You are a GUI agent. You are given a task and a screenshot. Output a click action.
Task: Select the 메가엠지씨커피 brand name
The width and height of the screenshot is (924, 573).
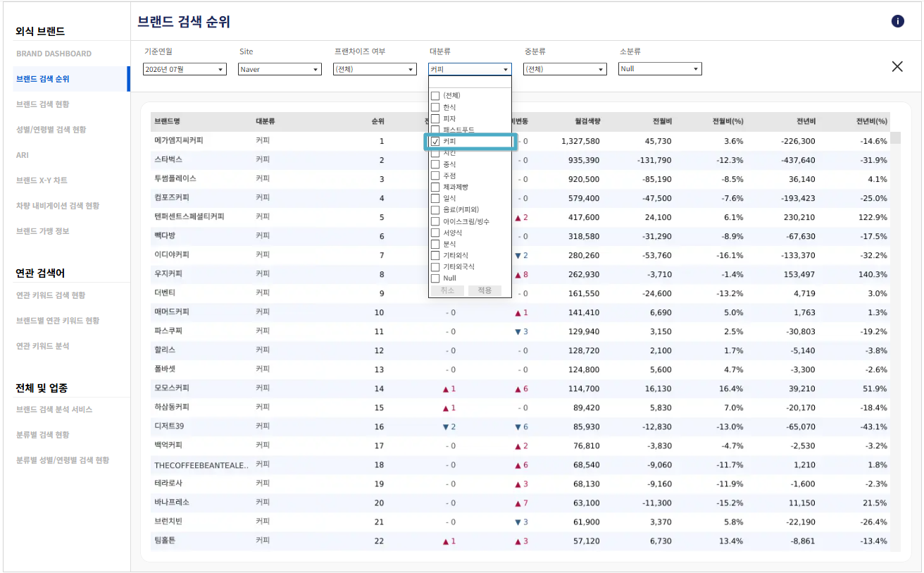pos(179,141)
